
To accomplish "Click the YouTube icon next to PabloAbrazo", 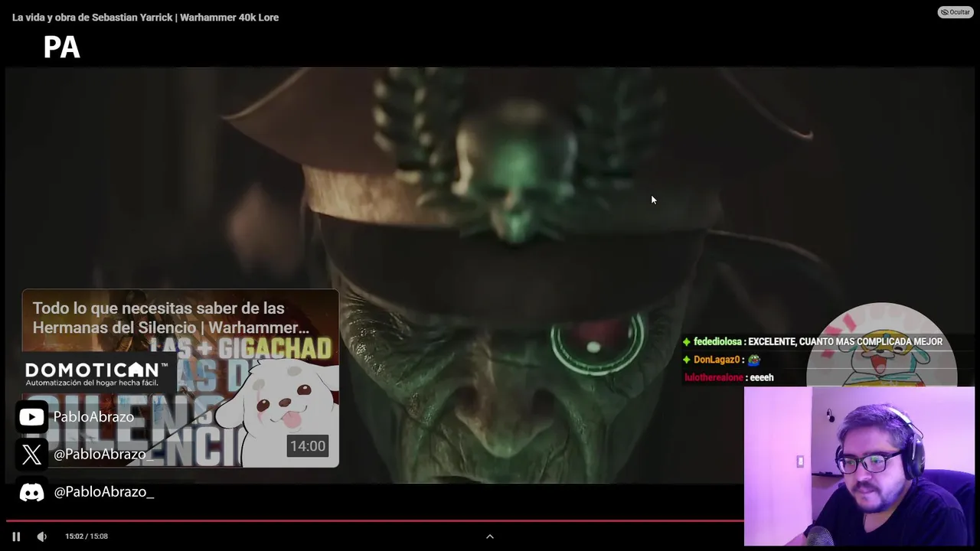I will click(31, 417).
